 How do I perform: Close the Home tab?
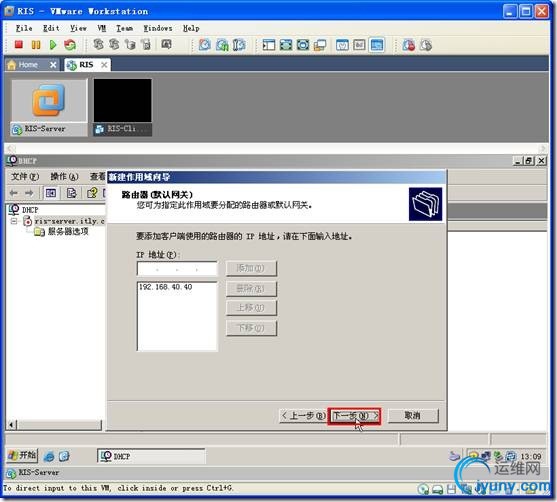[x=53, y=65]
